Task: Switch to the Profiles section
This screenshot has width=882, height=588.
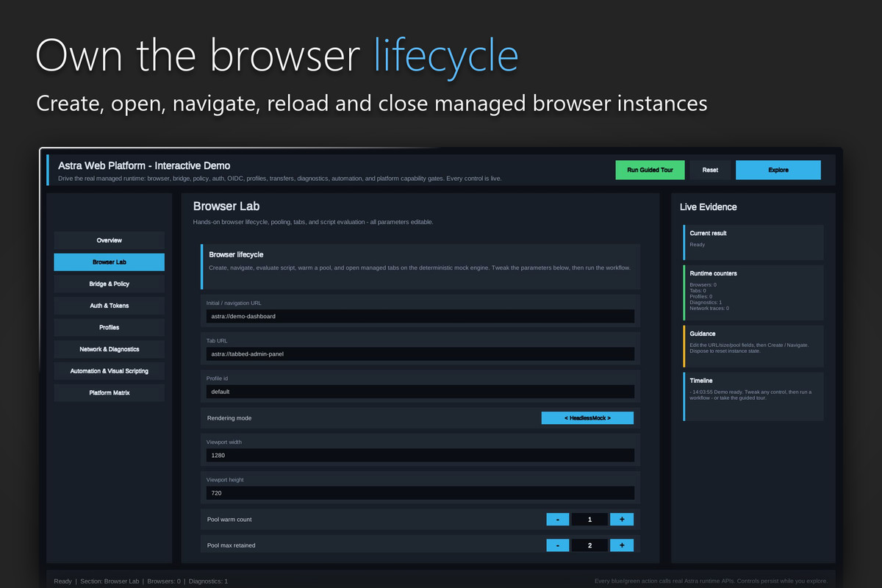Action: (110, 327)
